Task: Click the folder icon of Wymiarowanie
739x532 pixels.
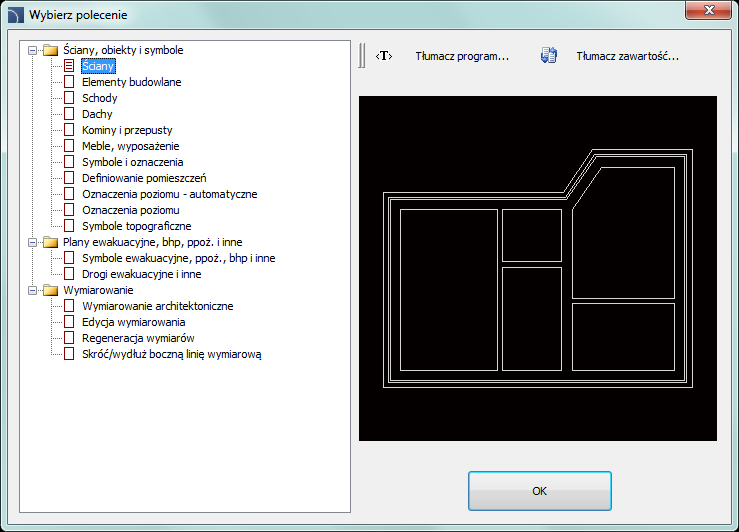Action: (50, 290)
